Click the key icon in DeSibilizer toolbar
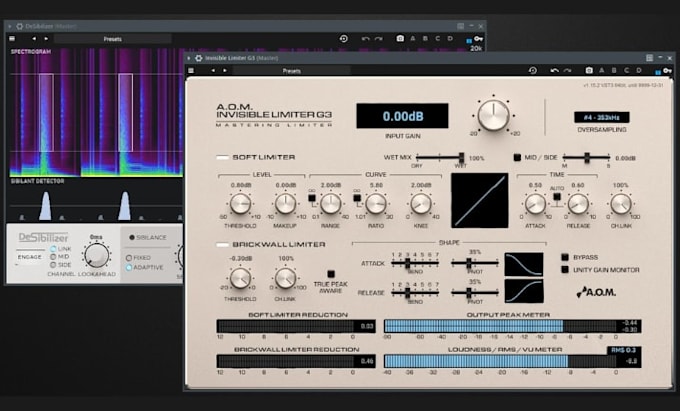680x411 pixels. pyautogui.click(x=478, y=39)
